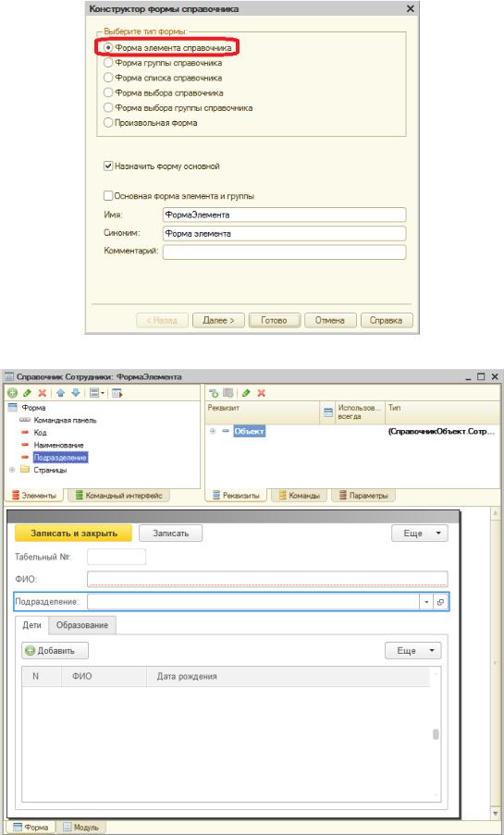The width and height of the screenshot is (504, 835).
Task: Click the red delete element icon in the elements toolbar
Action: point(42,393)
